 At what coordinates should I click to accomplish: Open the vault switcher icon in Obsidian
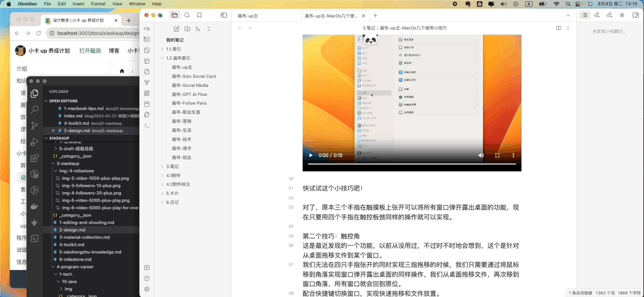coord(146,267)
